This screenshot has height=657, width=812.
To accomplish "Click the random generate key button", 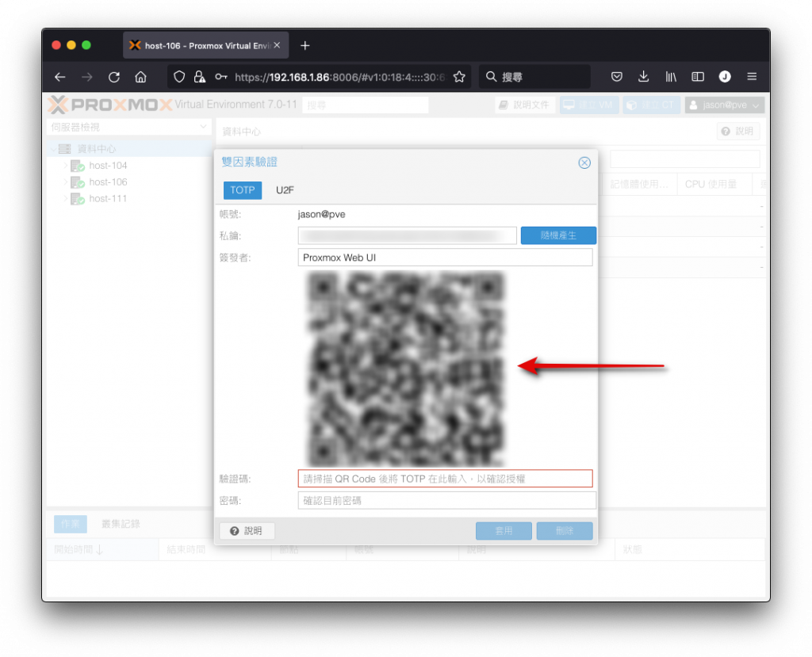I will coord(558,235).
